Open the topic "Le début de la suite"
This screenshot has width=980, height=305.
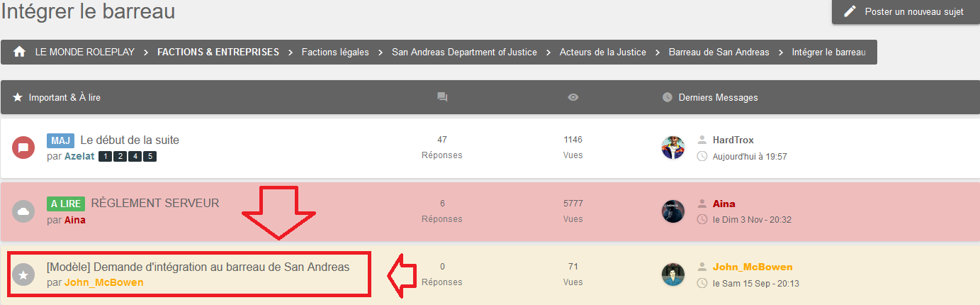(x=130, y=140)
